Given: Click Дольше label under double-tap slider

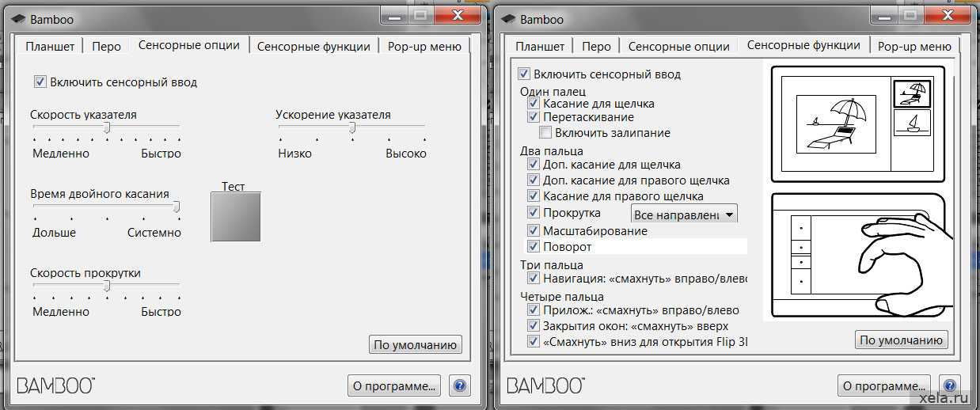Looking at the screenshot, I should pos(54,233).
